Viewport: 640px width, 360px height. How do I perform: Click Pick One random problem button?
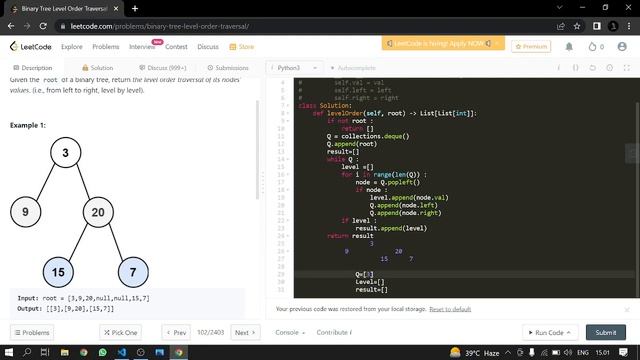click(120, 333)
